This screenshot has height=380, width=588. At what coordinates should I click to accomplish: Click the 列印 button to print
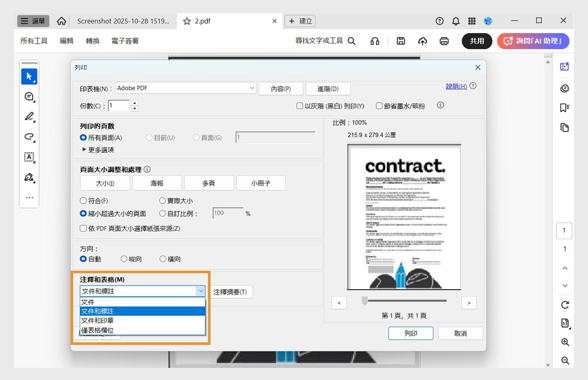pyautogui.click(x=411, y=333)
